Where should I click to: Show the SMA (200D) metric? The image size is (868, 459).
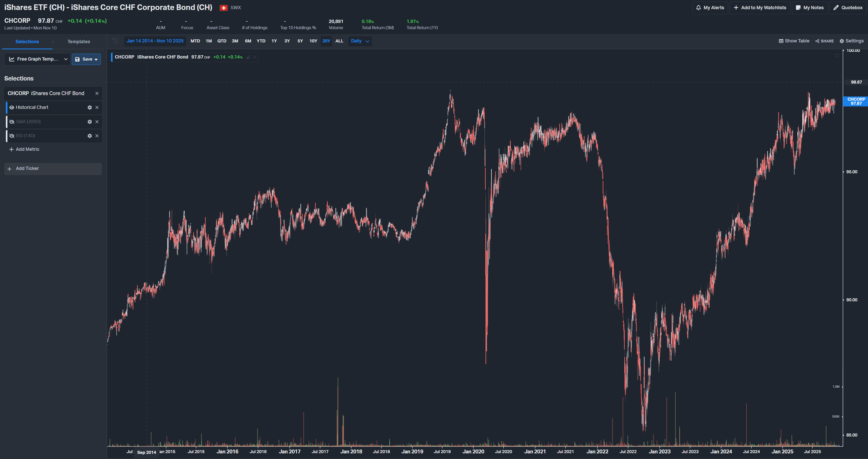point(12,122)
